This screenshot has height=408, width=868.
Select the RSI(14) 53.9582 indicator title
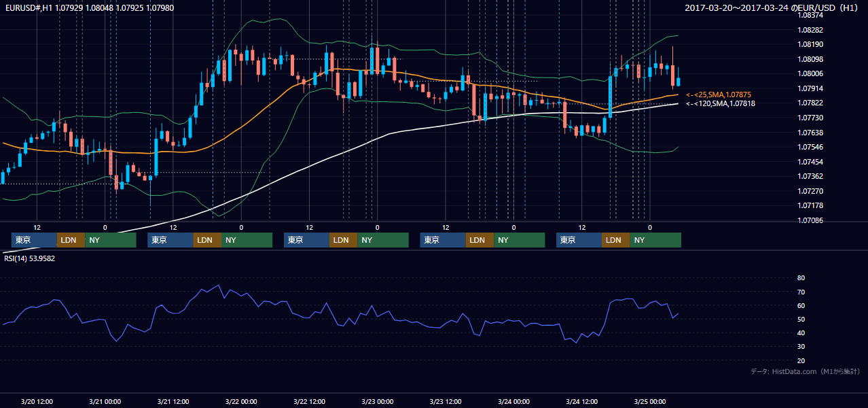[x=30, y=258]
